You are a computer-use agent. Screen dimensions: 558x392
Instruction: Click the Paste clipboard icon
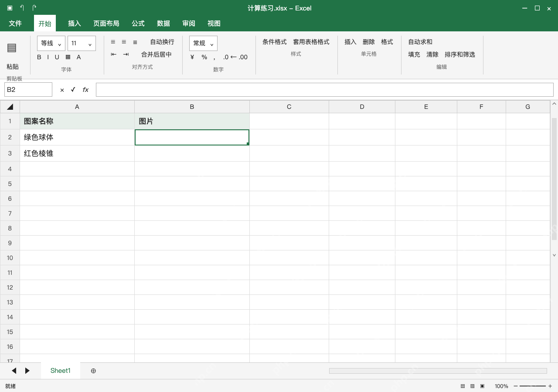pos(12,48)
